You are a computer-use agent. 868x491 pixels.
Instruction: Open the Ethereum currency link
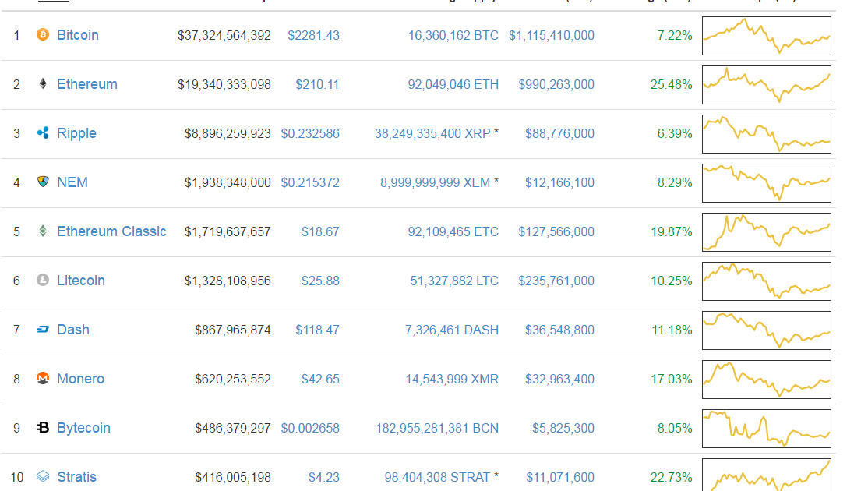(87, 84)
